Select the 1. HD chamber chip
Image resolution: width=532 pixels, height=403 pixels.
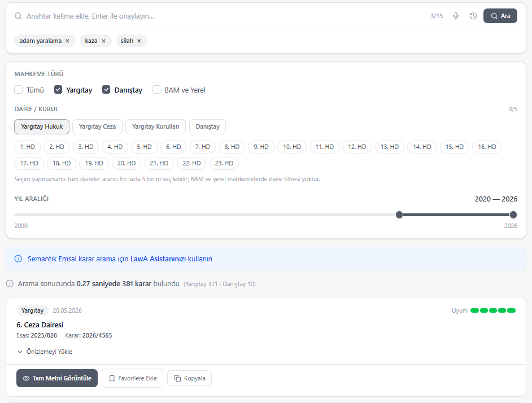pos(28,147)
